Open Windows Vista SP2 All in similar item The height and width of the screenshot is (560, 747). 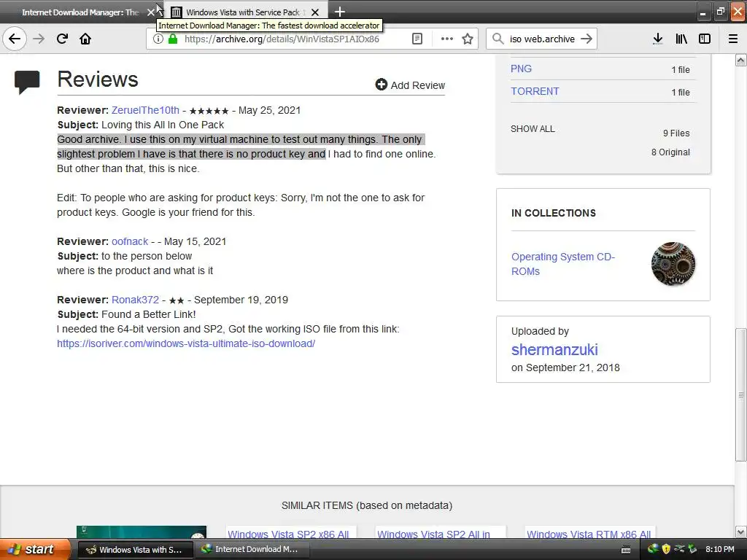[x=433, y=534]
